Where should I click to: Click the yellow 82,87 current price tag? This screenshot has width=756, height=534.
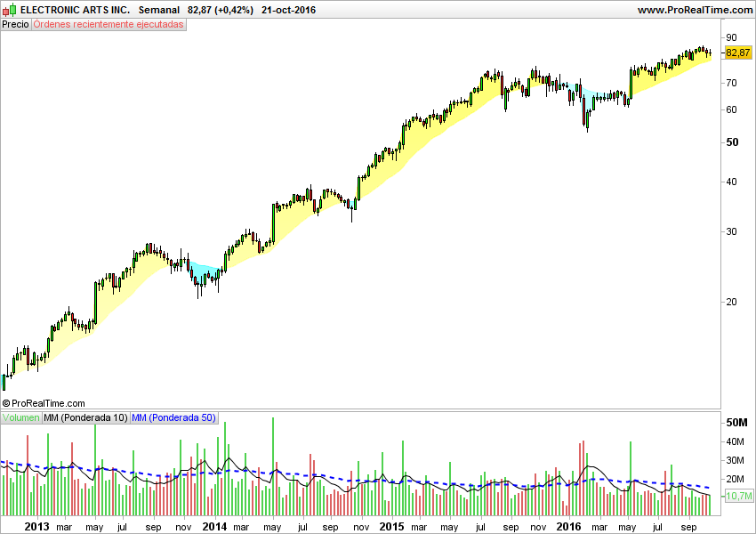738,53
